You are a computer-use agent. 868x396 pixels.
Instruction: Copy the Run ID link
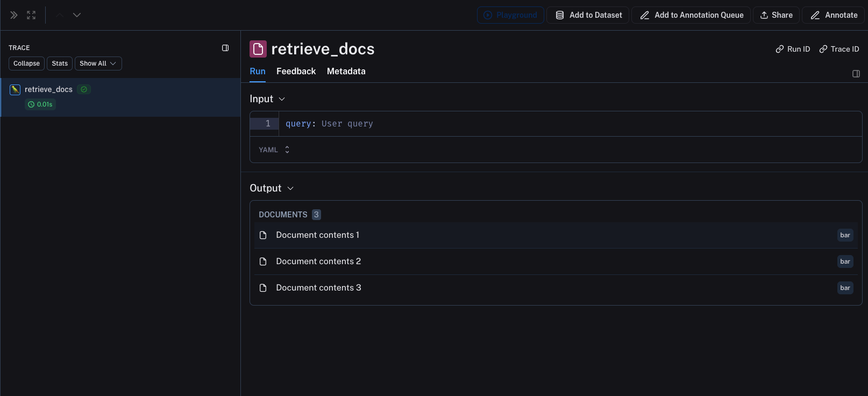[x=793, y=49]
